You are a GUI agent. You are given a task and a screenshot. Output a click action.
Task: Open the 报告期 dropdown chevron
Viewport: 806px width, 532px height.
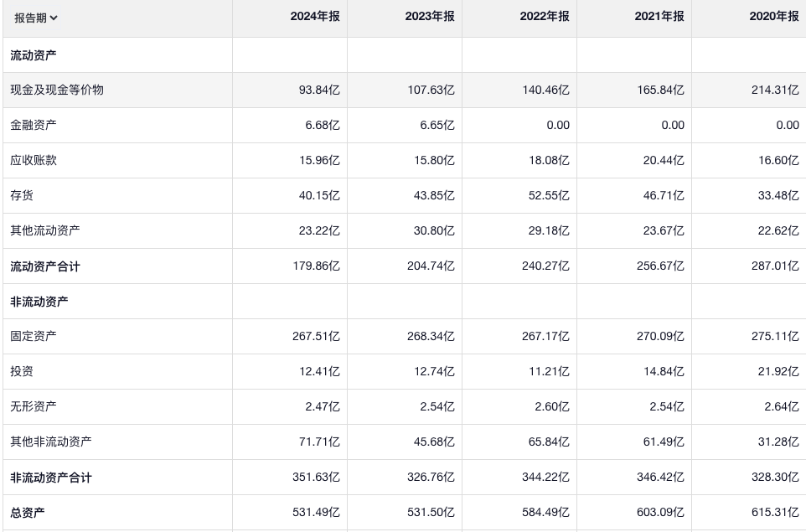tap(54, 18)
